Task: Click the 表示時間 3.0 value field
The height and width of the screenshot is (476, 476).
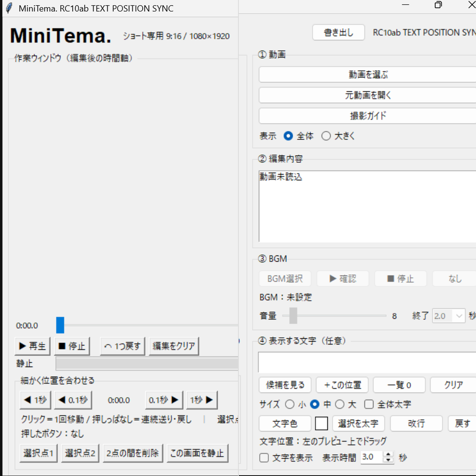Action: click(x=371, y=457)
